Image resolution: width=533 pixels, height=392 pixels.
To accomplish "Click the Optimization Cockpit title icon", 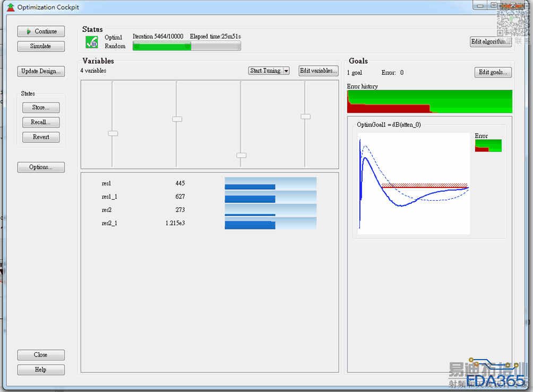I will [x=11, y=7].
